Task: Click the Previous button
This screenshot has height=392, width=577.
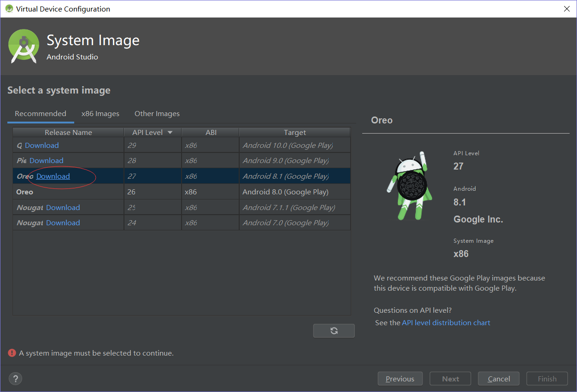Action: (x=400, y=379)
